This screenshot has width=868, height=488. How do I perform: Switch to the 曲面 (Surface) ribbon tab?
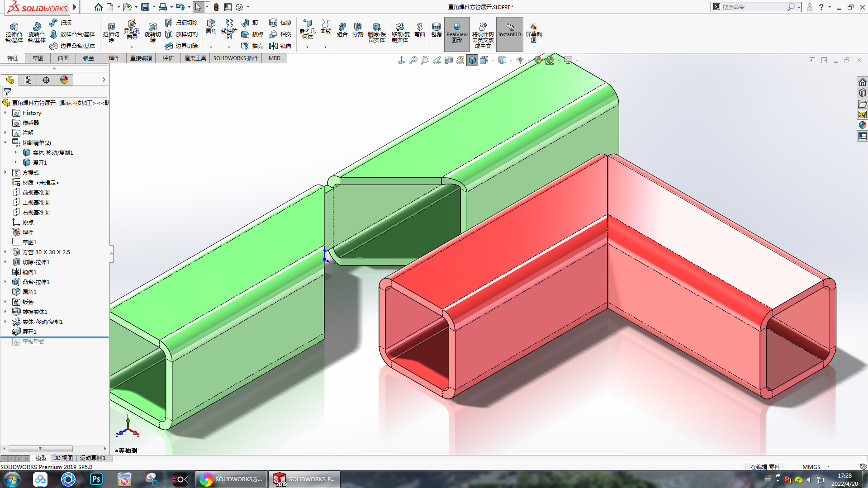coord(63,58)
